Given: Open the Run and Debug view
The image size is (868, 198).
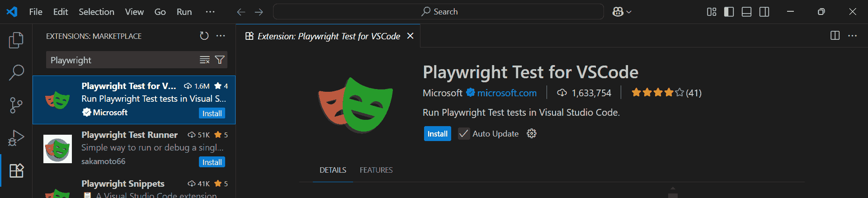Looking at the screenshot, I should [x=16, y=138].
